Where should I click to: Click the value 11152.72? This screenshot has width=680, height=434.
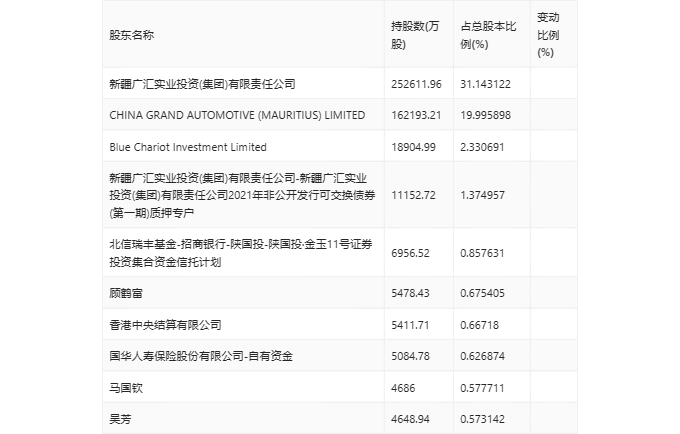click(x=413, y=196)
